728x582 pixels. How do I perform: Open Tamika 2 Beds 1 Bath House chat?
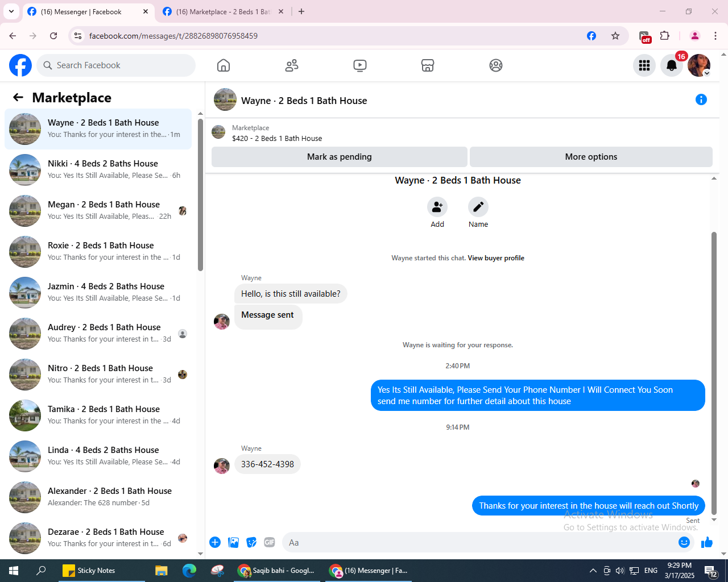point(98,415)
